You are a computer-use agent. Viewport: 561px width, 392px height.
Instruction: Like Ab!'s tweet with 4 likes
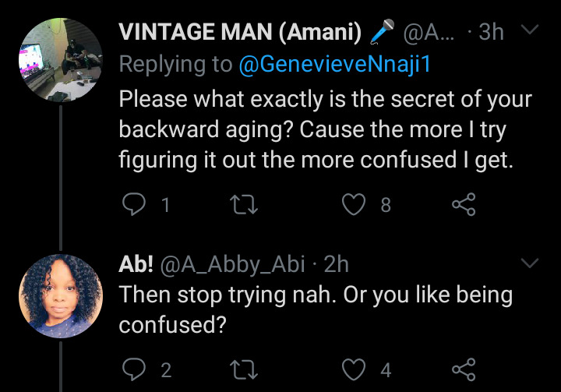(356, 368)
